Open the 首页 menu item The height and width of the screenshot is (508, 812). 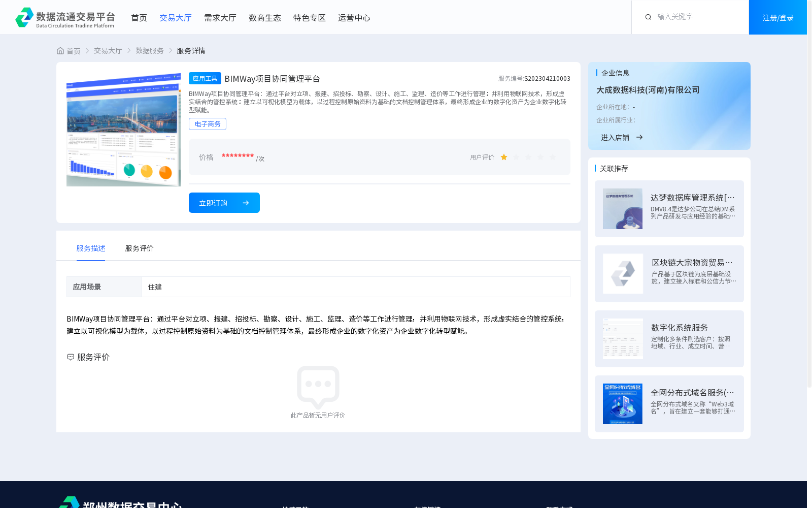(139, 18)
